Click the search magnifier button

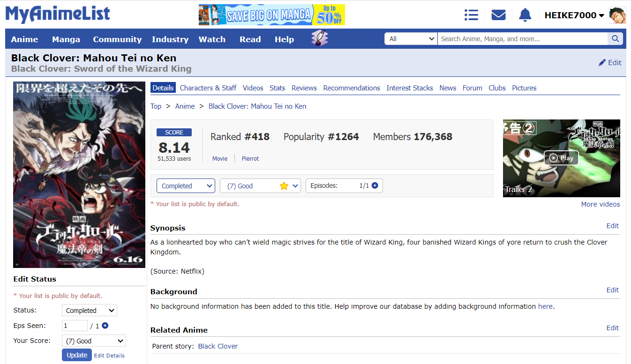615,39
